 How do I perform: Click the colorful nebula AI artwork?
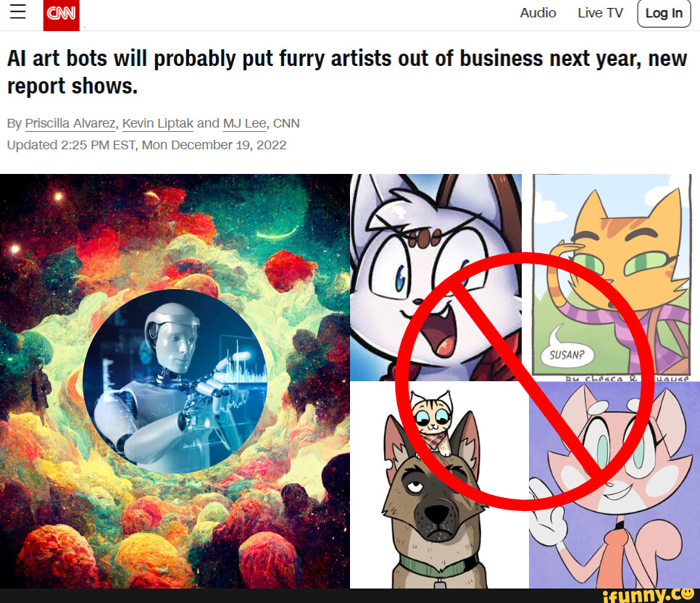click(175, 381)
